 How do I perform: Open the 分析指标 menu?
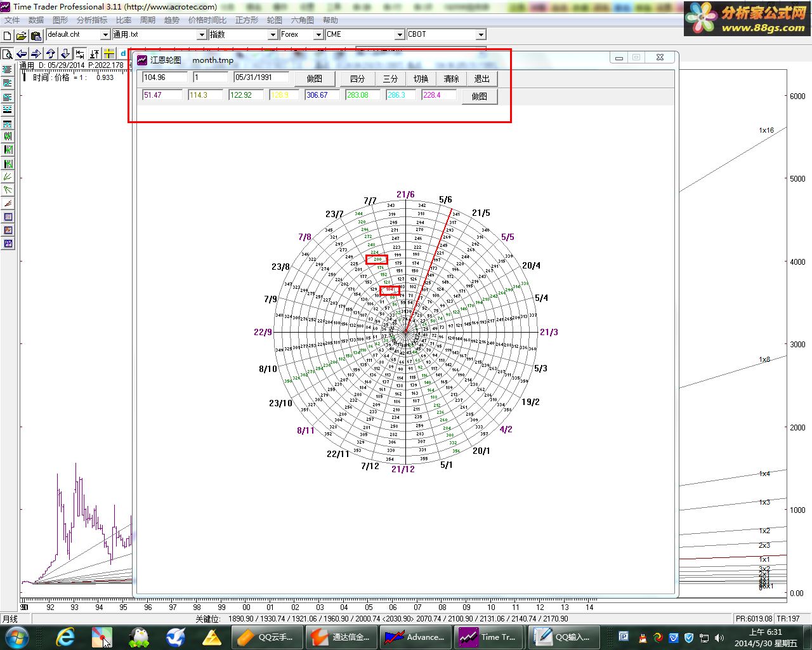coord(92,20)
